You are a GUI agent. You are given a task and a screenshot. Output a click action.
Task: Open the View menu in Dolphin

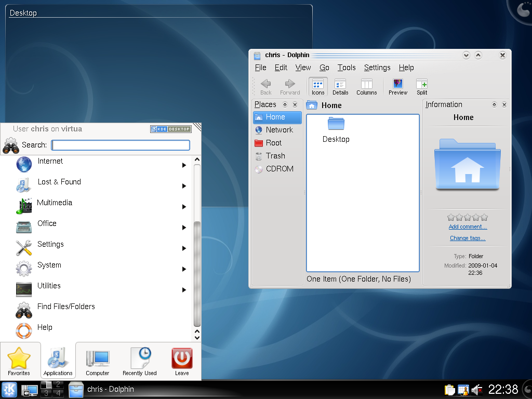303,68
